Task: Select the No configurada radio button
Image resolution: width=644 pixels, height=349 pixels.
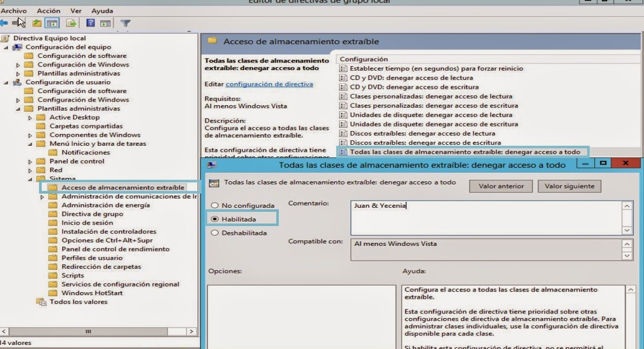Action: tap(215, 206)
